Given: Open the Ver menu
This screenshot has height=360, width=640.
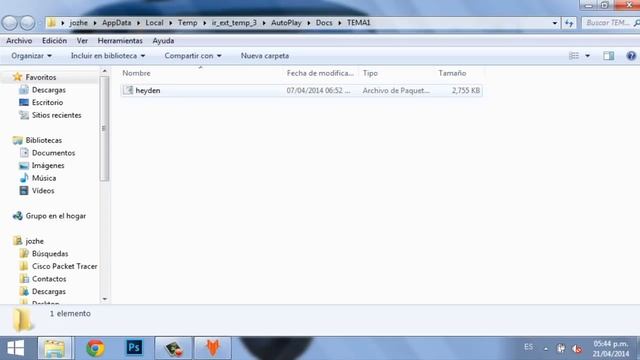Looking at the screenshot, I should [x=82, y=41].
